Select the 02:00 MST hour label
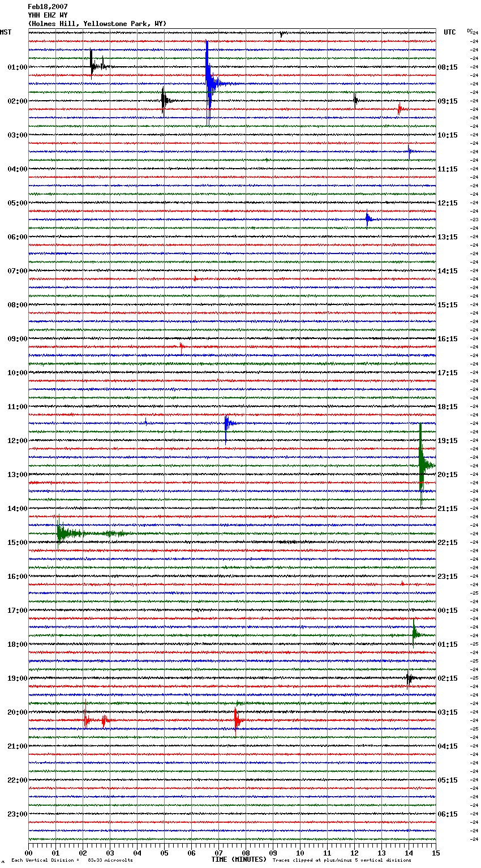 coord(17,101)
